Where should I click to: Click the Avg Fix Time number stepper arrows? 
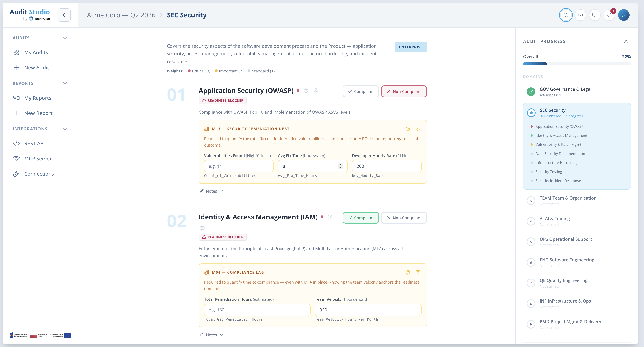[x=340, y=166]
